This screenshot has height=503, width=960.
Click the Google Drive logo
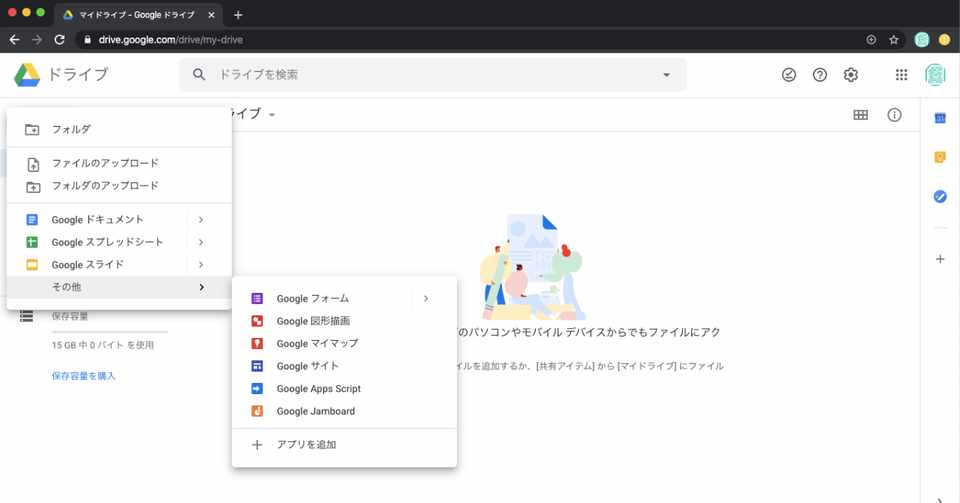[x=27, y=75]
